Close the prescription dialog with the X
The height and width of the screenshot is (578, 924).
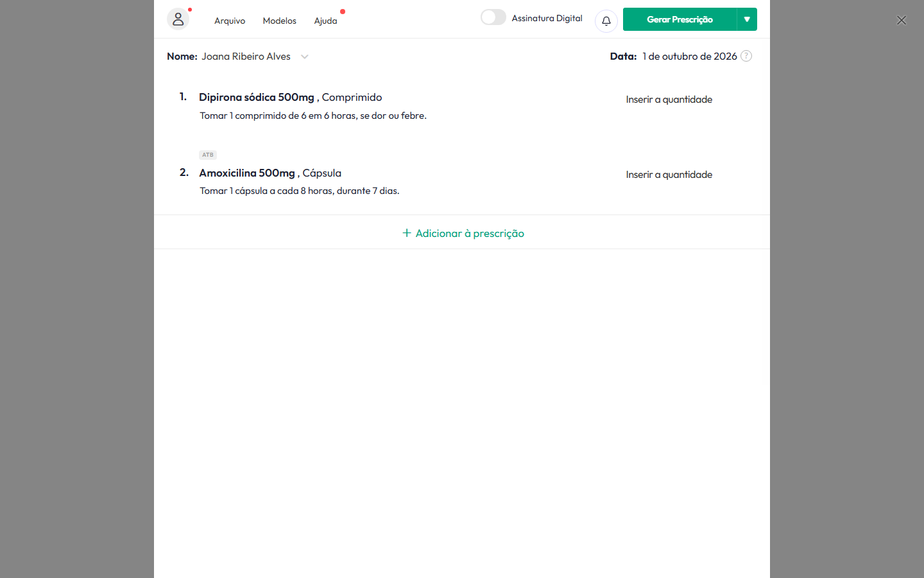[902, 21]
